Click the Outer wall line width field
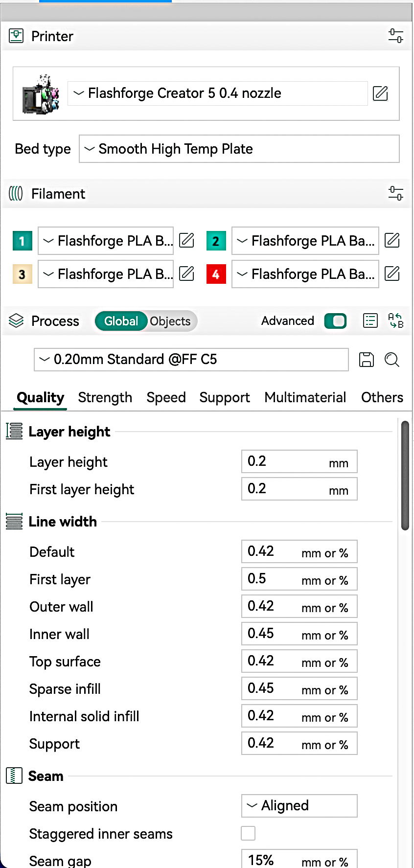Viewport: 414px width, 868px height. coord(299,606)
